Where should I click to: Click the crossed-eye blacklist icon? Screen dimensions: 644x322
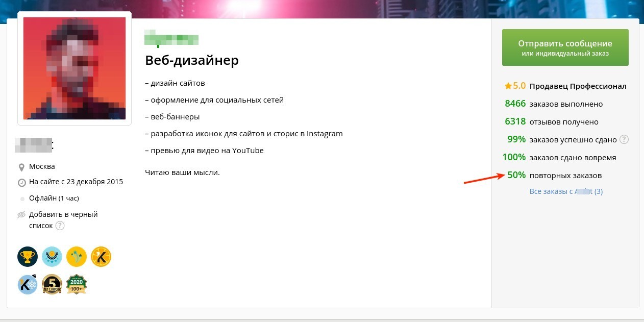coord(21,215)
